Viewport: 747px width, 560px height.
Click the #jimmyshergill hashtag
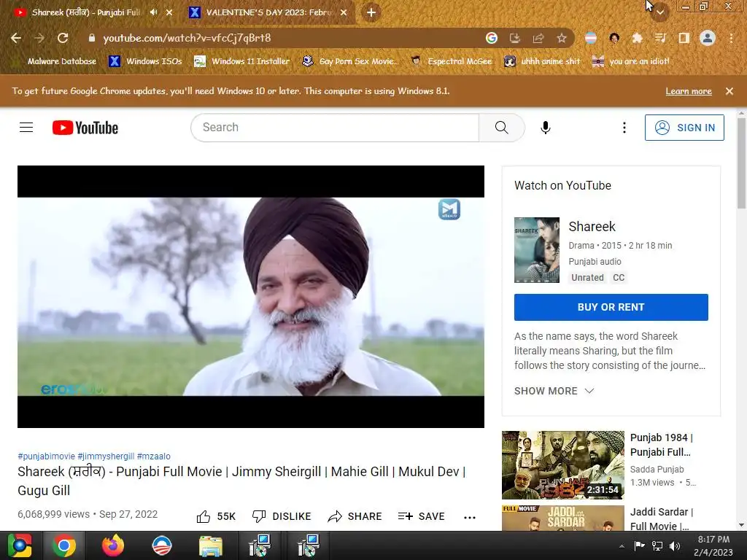106,456
